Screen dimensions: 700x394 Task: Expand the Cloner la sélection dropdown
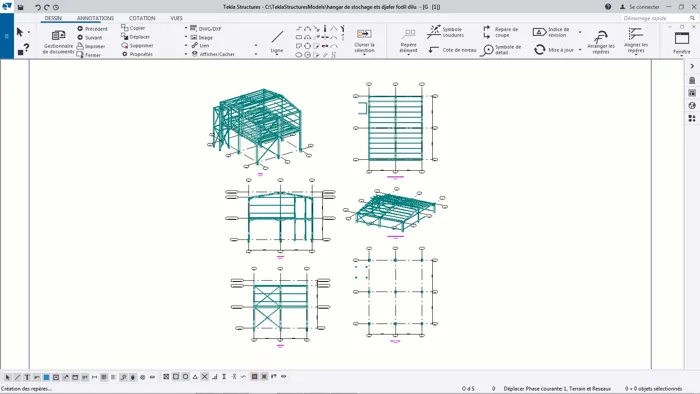pos(364,54)
